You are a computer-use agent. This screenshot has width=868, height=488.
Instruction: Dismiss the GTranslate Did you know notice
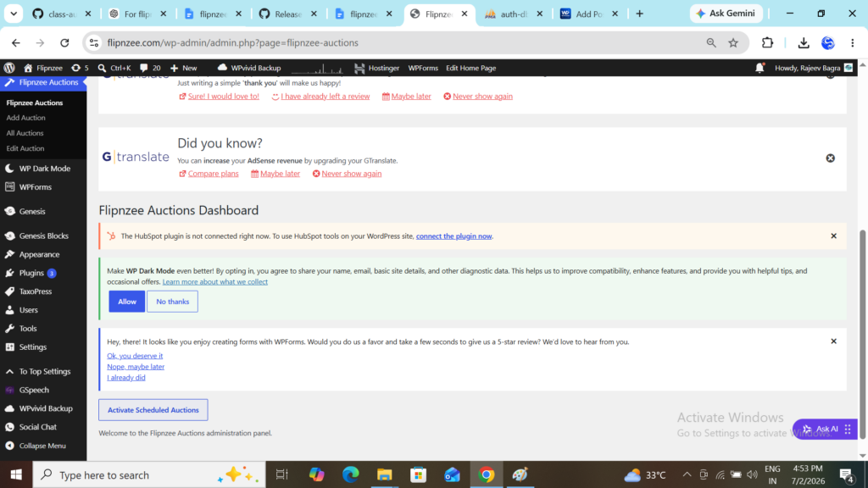pos(831,158)
